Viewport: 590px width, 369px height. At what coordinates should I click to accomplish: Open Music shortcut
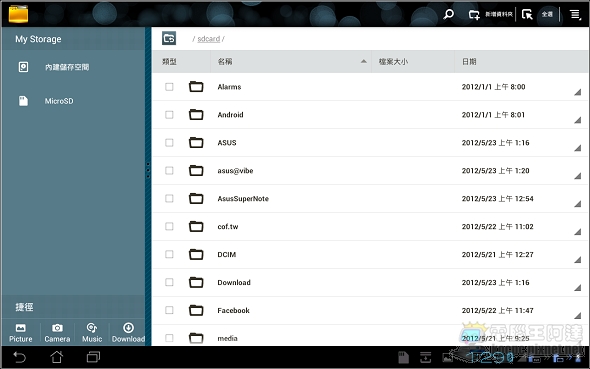click(x=92, y=333)
